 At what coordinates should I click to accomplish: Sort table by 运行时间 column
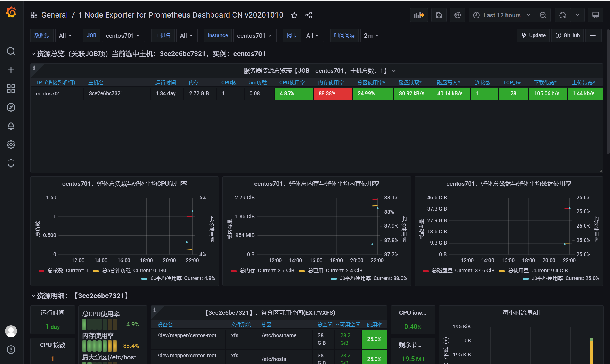(x=165, y=83)
